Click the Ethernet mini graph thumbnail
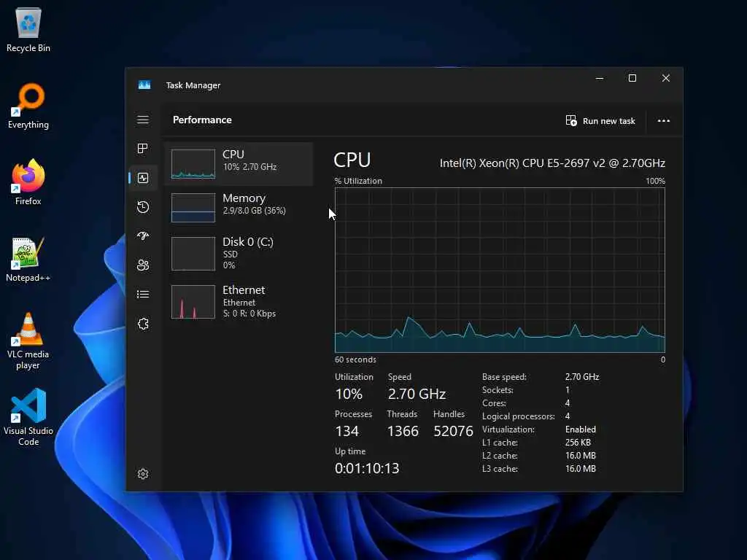The image size is (747, 560). coord(193,302)
